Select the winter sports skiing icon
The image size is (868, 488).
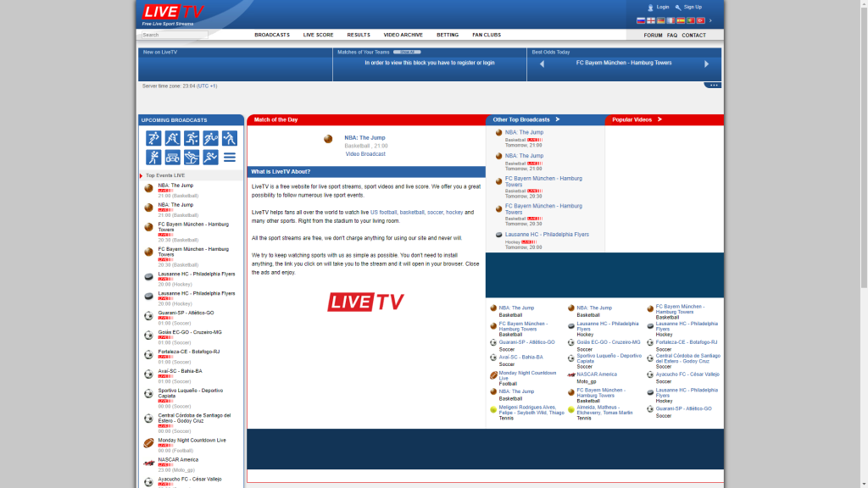click(192, 157)
